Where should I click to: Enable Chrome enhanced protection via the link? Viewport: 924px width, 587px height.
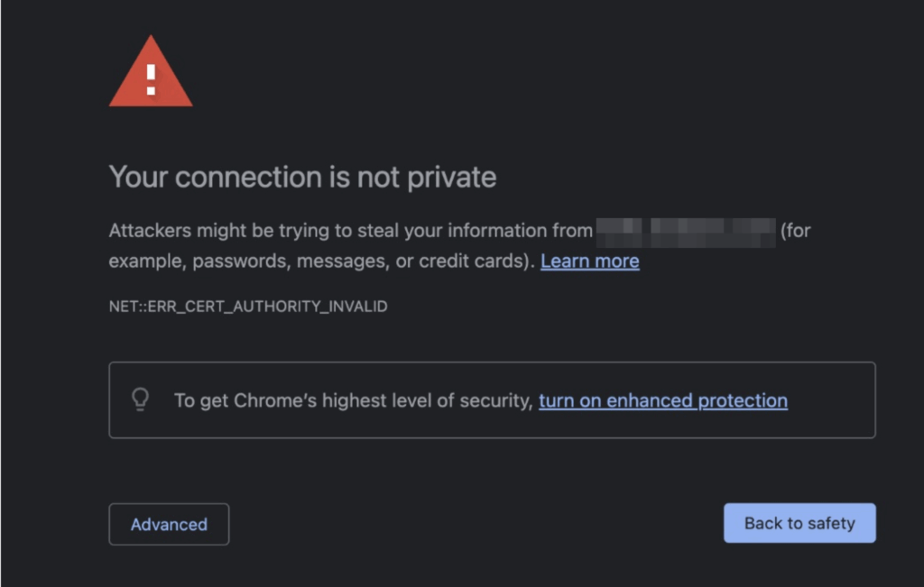coord(662,400)
